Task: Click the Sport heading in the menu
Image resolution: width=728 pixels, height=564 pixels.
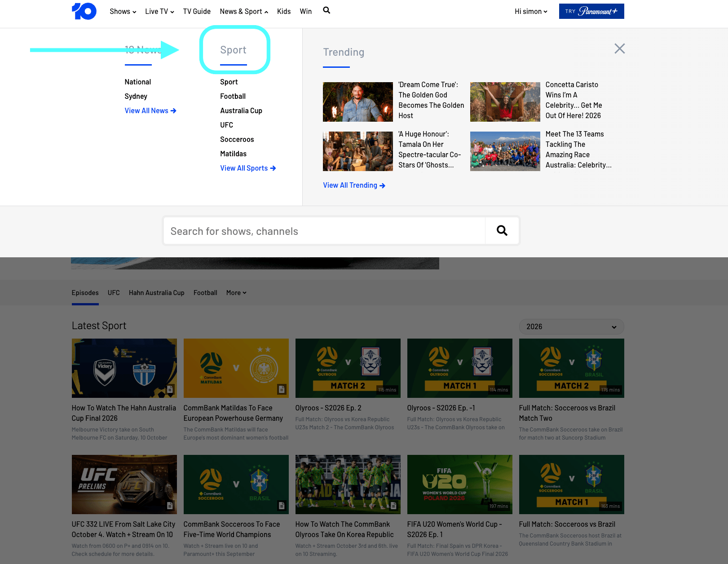Action: 233,50
